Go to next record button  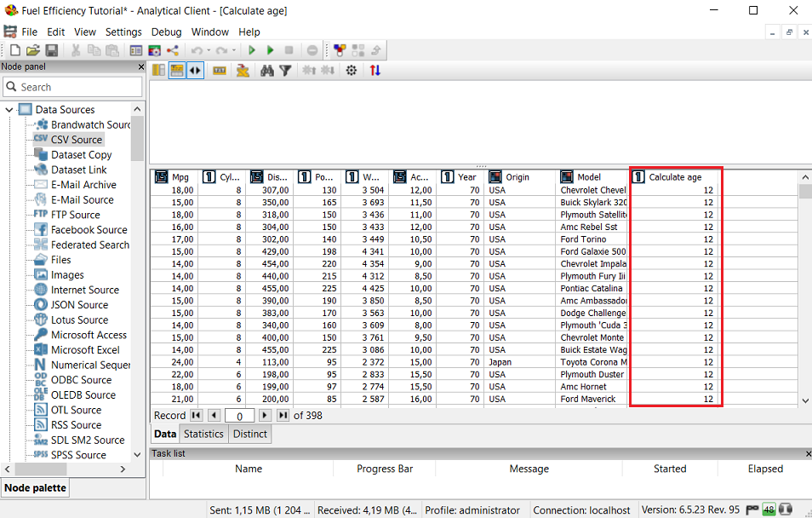coord(265,415)
